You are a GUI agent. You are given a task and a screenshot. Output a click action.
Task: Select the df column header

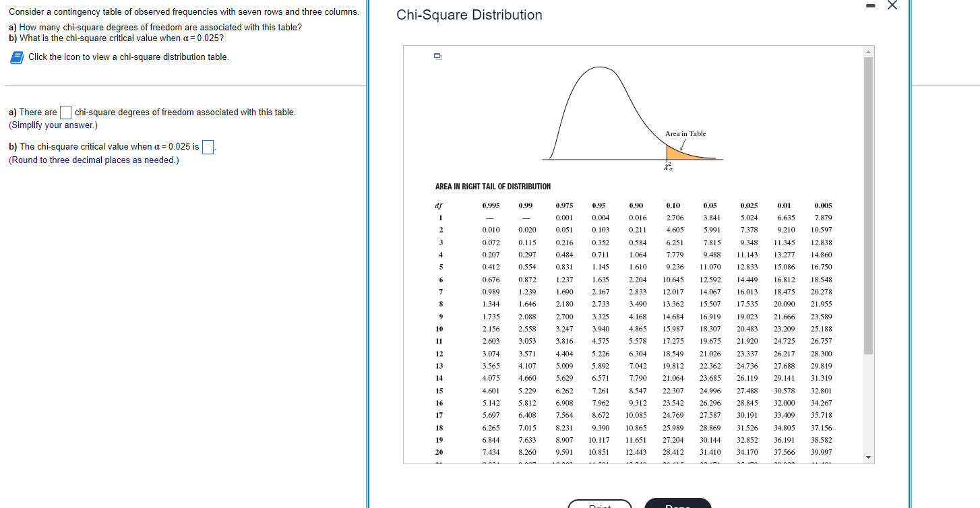[x=439, y=205]
